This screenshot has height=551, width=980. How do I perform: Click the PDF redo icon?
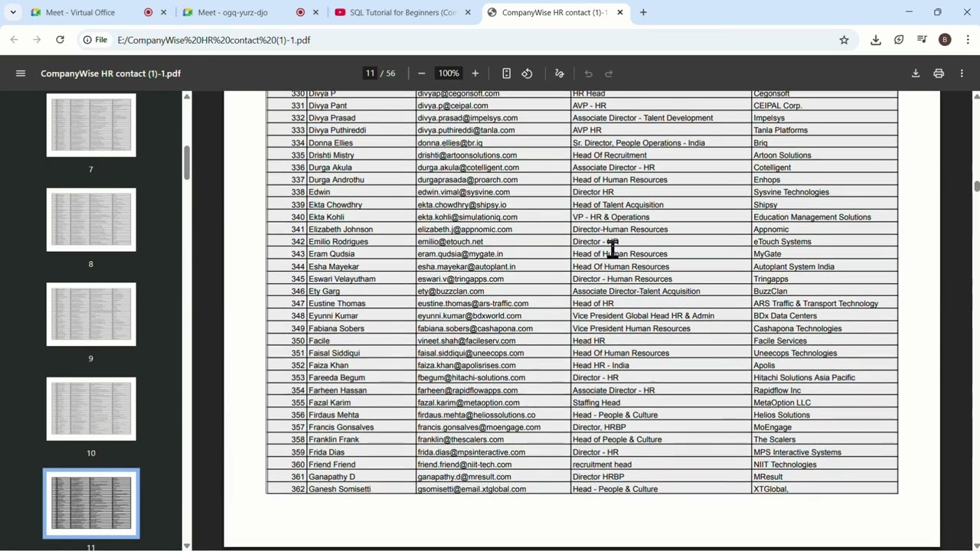tap(609, 73)
